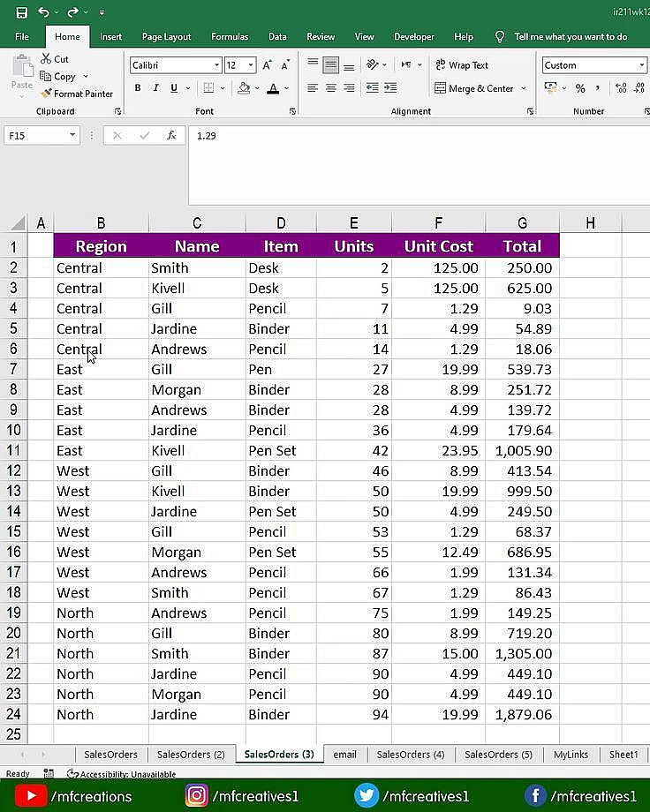
Task: Expand the Fill Color picker arrow
Action: coord(257,88)
